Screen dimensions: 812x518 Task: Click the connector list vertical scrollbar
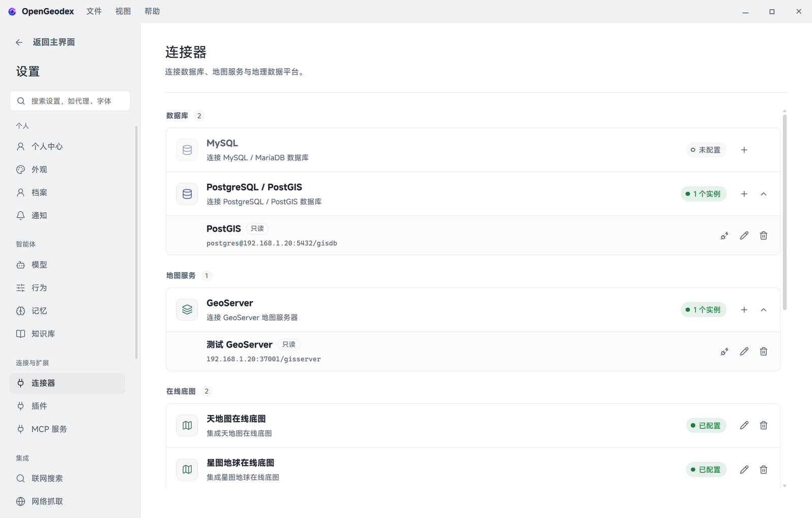[x=785, y=212]
